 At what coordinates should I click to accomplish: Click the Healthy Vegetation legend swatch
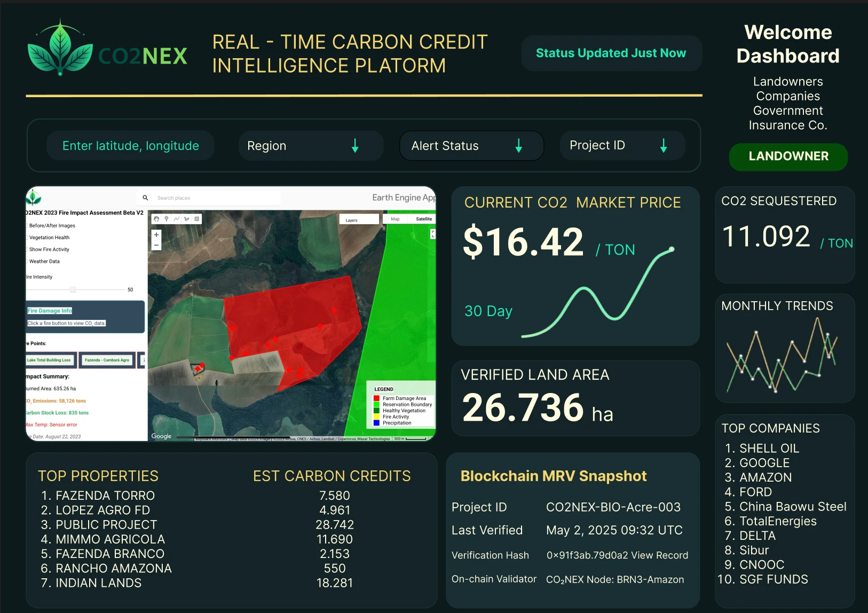[x=377, y=411]
